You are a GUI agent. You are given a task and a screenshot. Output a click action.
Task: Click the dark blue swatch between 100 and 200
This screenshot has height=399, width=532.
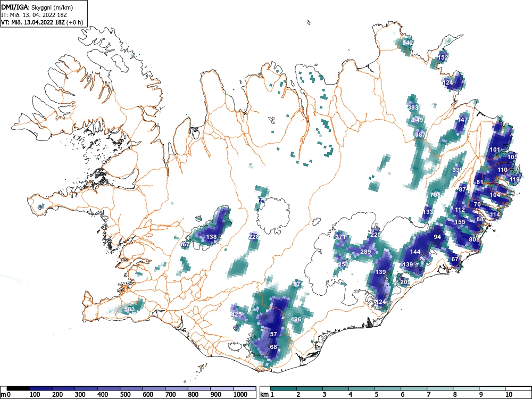(x=41, y=388)
